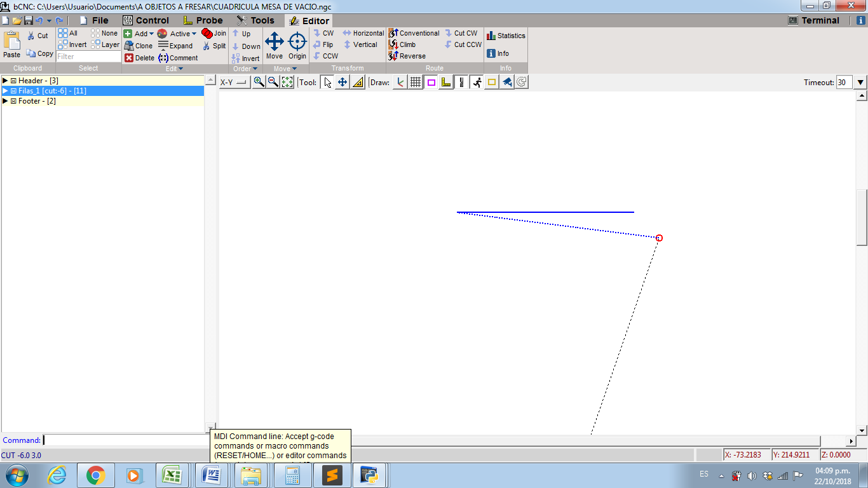Image resolution: width=868 pixels, height=488 pixels.
Task: Apply Cut CW direction
Action: coord(461,33)
